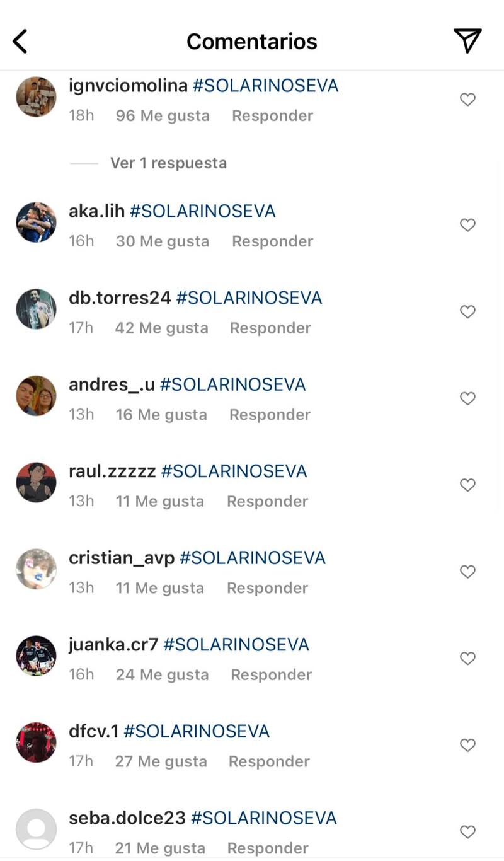Tap the heart beside raul.zzzzz's comment

coord(467,485)
